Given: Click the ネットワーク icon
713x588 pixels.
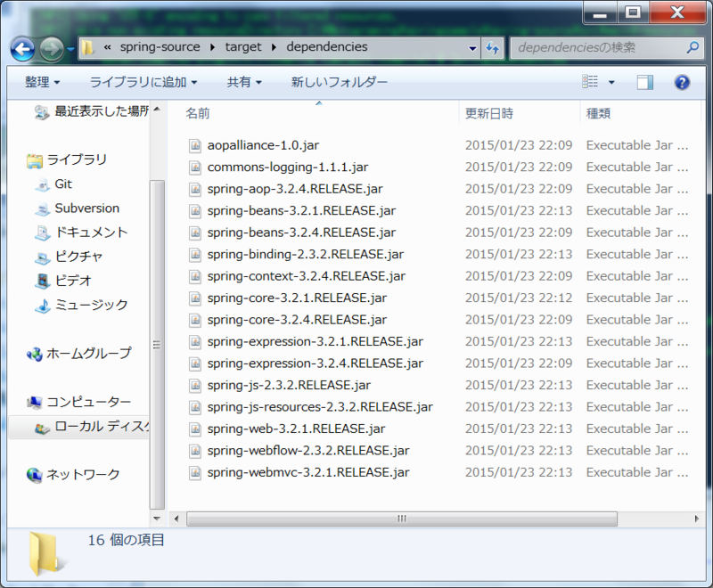Looking at the screenshot, I should pos(35,475).
